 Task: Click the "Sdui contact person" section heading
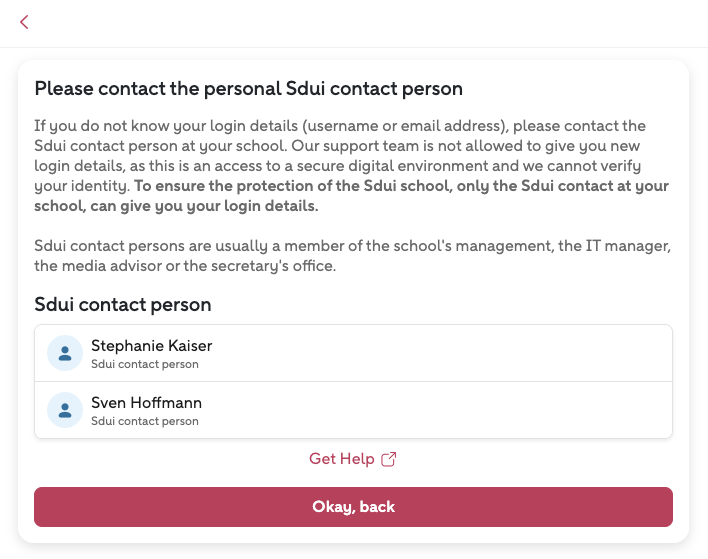[123, 304]
